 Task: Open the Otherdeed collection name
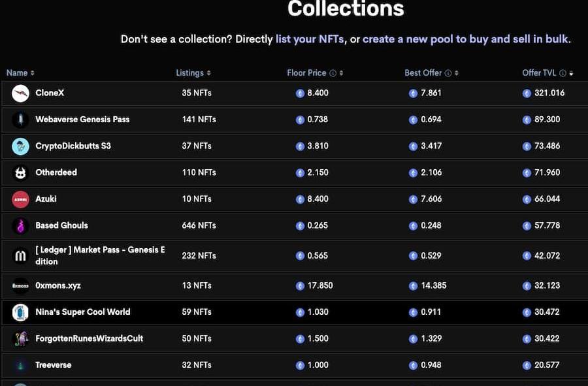(x=56, y=172)
